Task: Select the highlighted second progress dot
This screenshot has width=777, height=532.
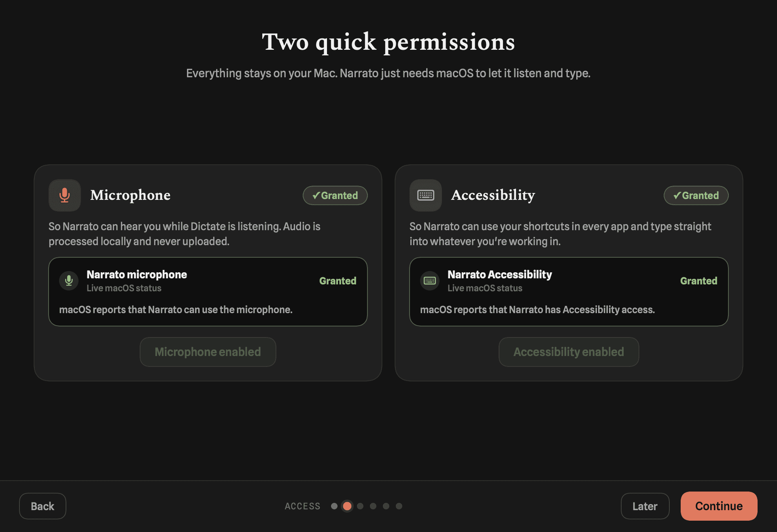Action: click(x=347, y=506)
